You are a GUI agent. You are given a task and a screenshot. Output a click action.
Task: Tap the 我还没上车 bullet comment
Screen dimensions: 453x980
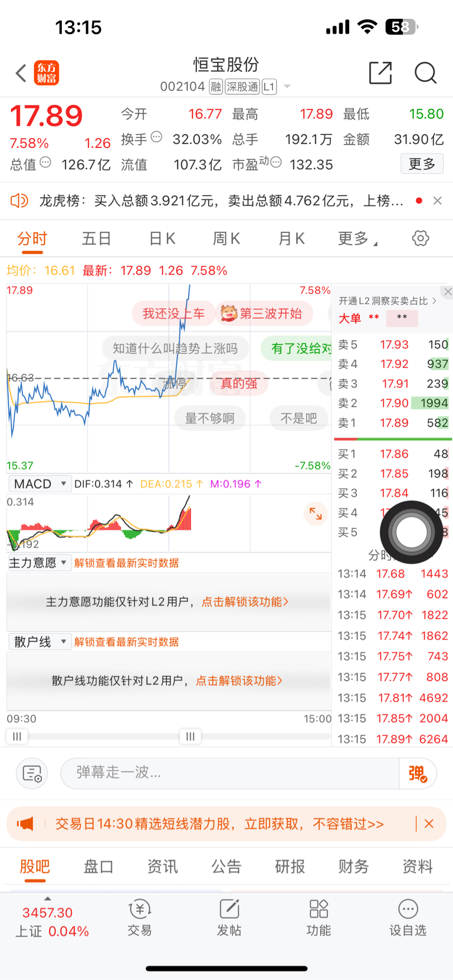tap(173, 314)
